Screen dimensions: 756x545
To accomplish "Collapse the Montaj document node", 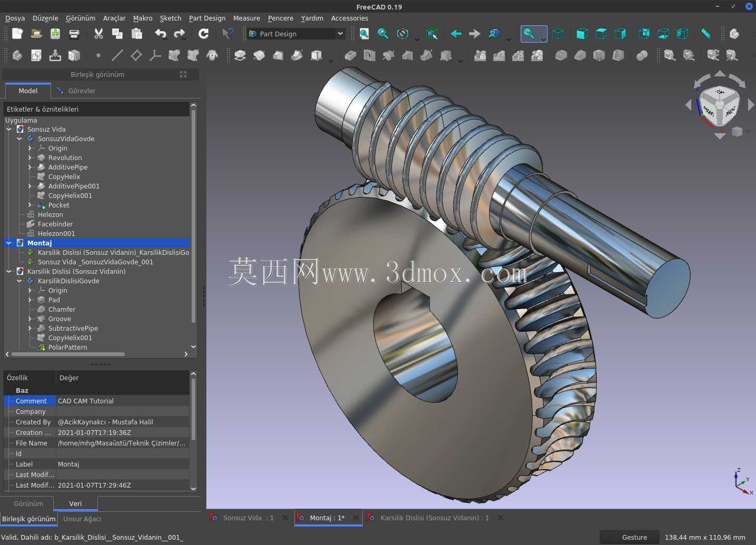I will (x=9, y=243).
